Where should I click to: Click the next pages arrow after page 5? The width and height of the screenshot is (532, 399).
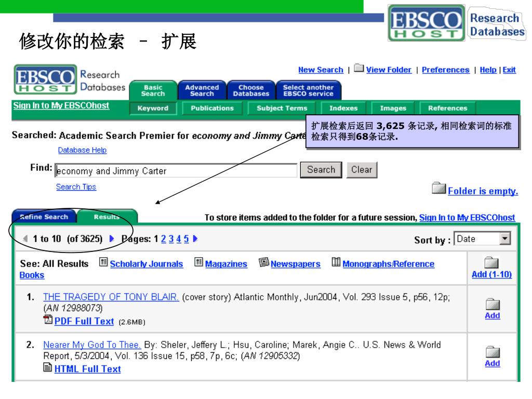[195, 238]
